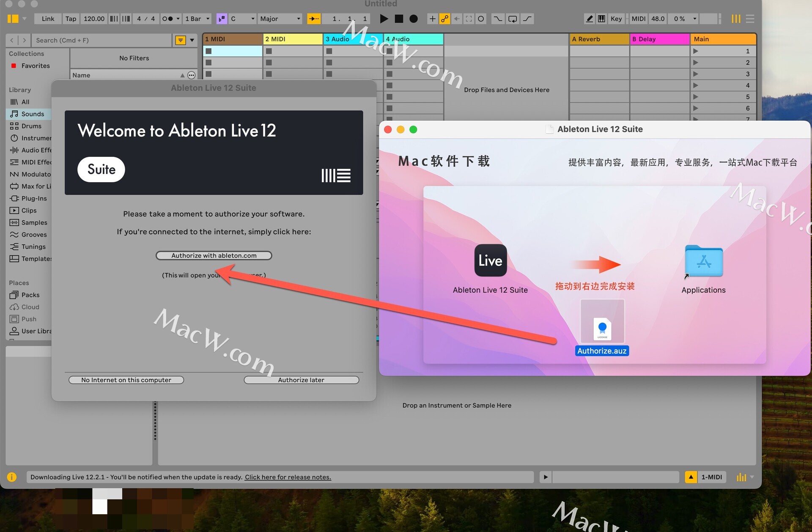Click the Arrangement Record button

tap(414, 19)
